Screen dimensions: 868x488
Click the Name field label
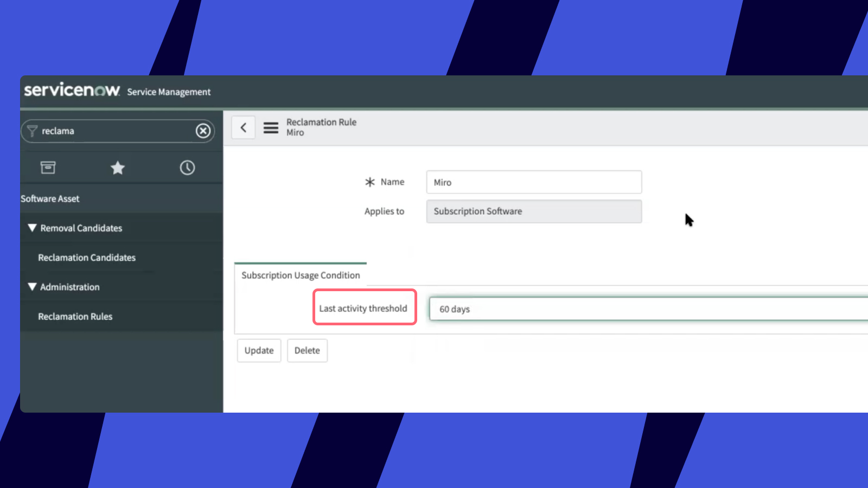click(x=392, y=182)
